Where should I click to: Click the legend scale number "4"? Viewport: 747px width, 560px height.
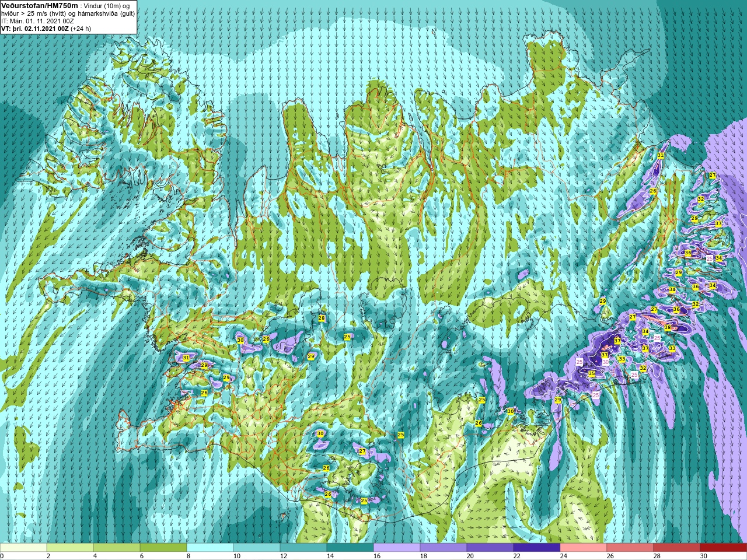click(95, 556)
